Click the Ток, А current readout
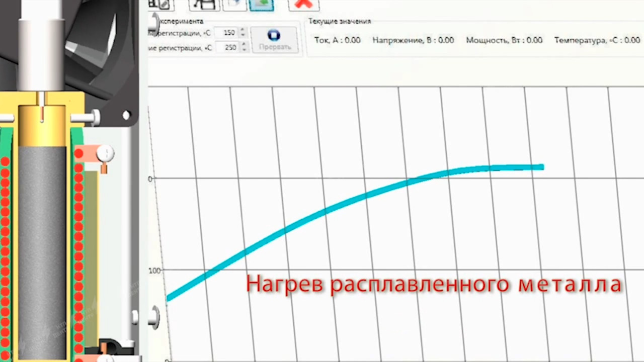Viewport: 644px width, 362px height. point(337,40)
